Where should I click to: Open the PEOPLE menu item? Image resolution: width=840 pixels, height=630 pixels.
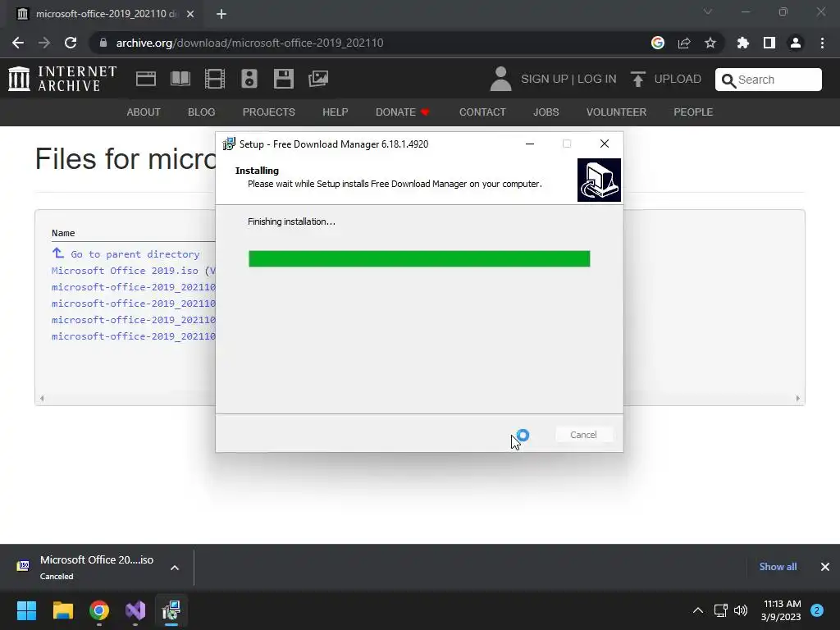[693, 112]
